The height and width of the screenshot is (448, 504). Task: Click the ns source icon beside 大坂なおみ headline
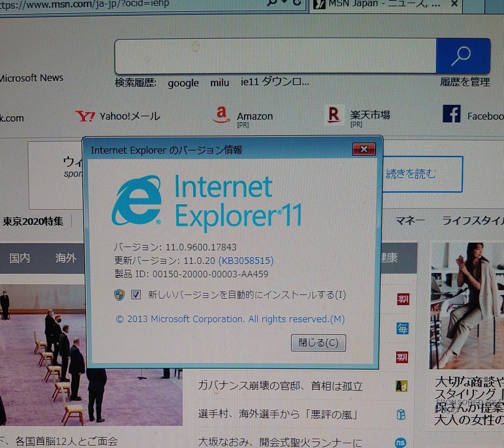click(400, 443)
